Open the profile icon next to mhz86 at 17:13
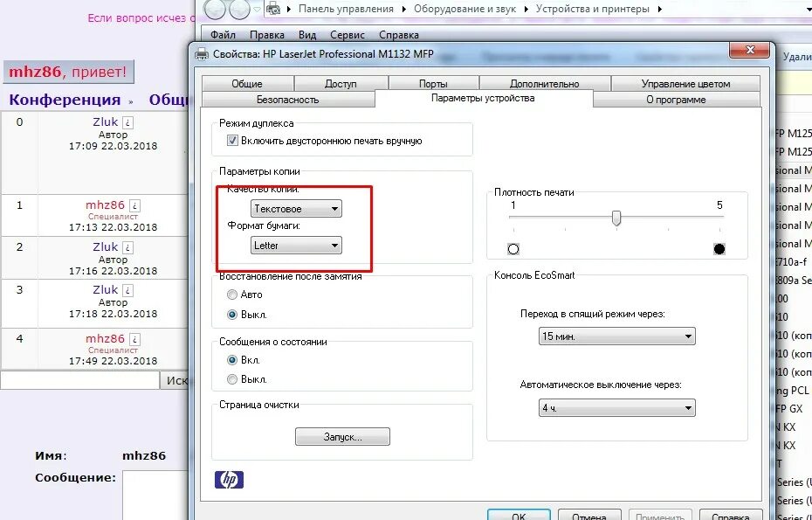Viewport: 812px width, 520px height. pyautogui.click(x=134, y=206)
